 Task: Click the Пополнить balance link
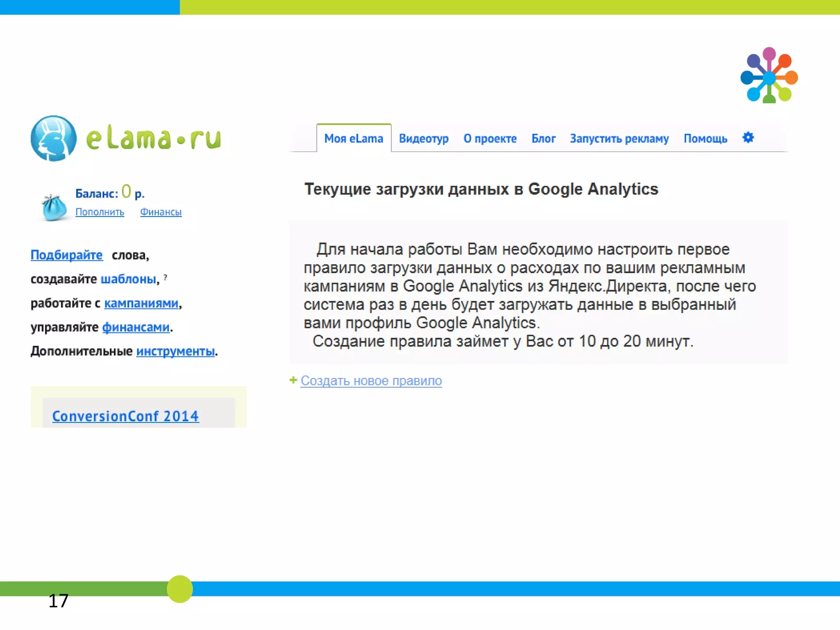(100, 212)
